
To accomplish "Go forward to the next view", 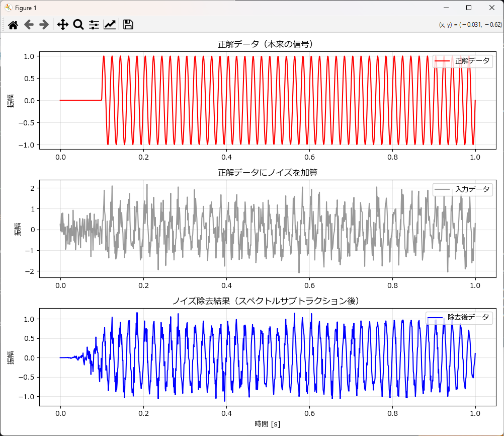I will (x=44, y=25).
